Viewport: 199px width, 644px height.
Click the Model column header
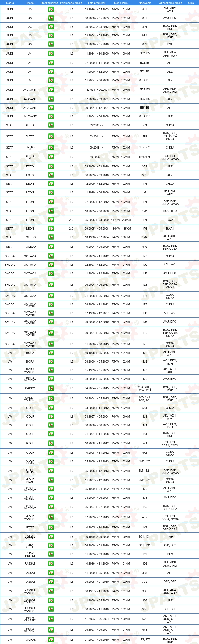tap(30, 3)
